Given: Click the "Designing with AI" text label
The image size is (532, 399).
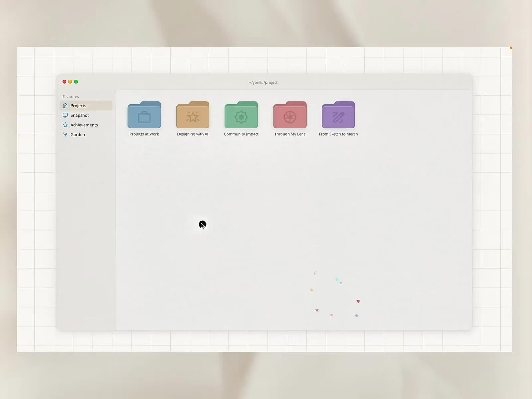Looking at the screenshot, I should [193, 134].
